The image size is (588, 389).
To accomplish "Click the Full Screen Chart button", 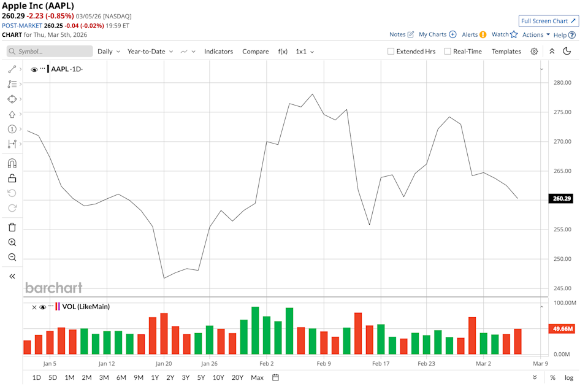I will [548, 21].
